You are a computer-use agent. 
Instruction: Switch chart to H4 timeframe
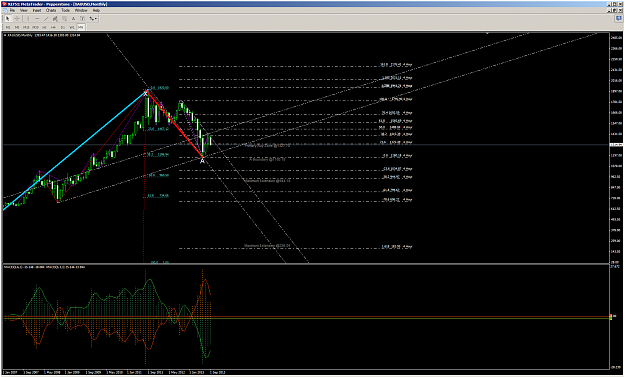pos(53,27)
